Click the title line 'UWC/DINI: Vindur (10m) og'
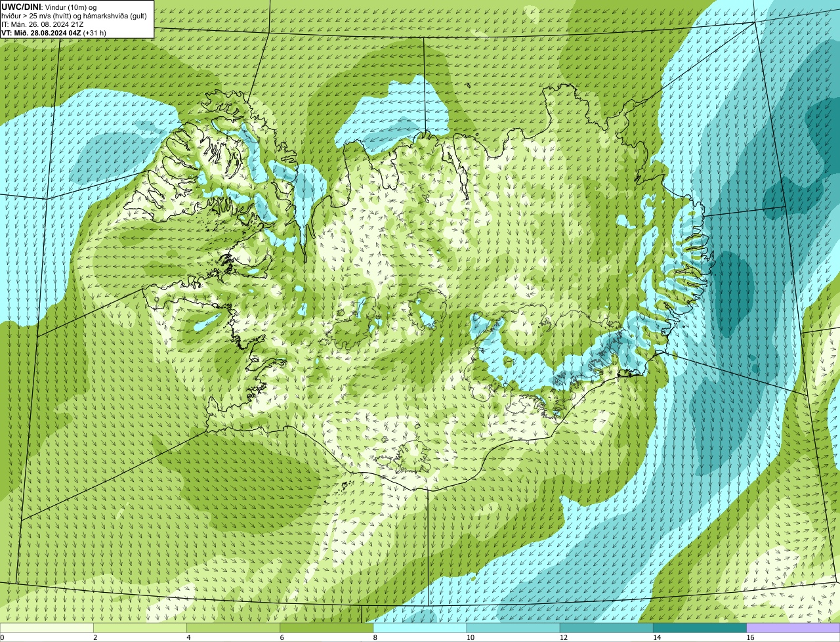 [49, 7]
